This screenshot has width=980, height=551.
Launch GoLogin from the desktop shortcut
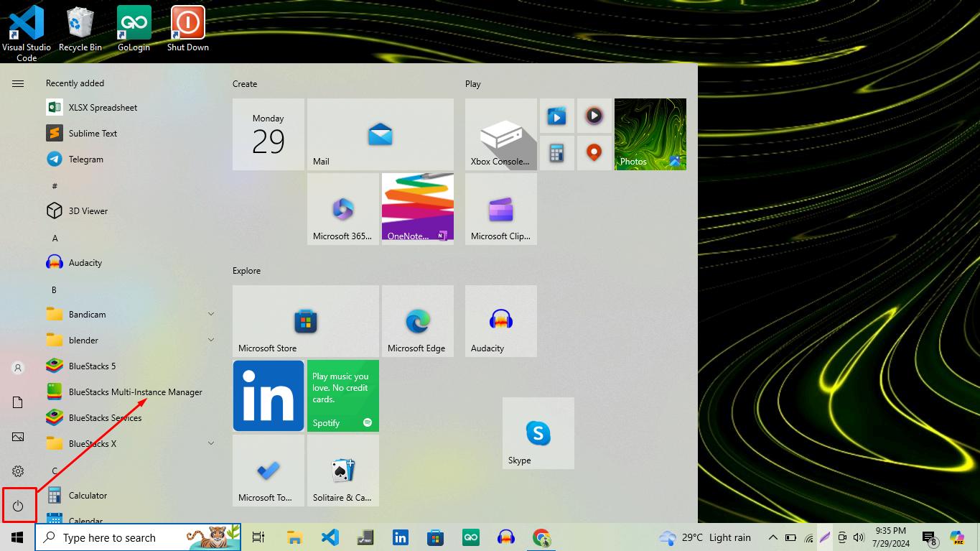134,29
